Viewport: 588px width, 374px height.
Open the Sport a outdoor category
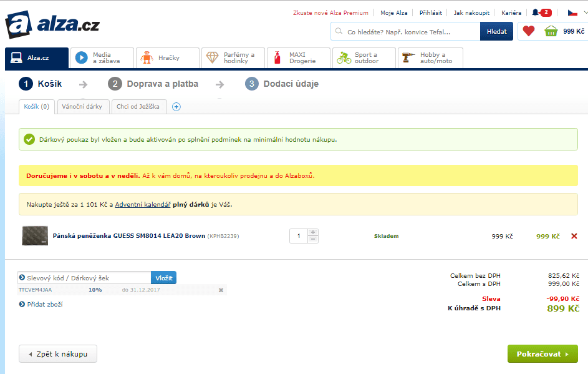point(364,57)
